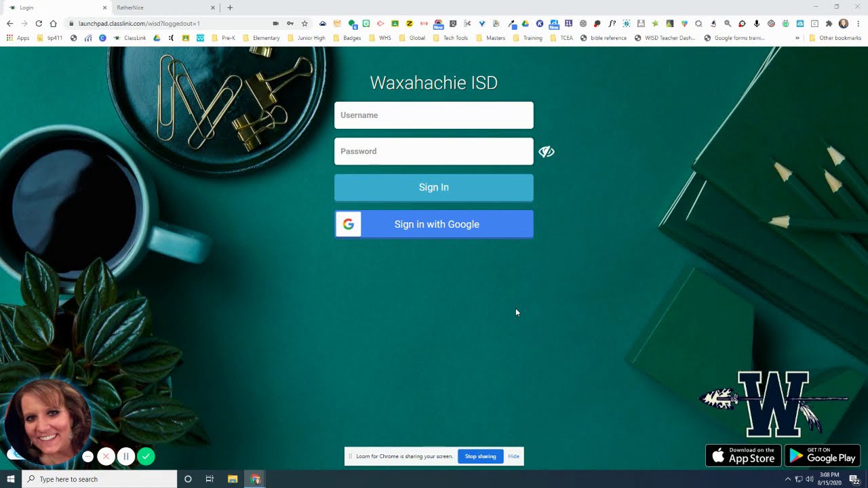Click the Sign In button
Viewport: 868px width, 488px height.
tap(433, 187)
